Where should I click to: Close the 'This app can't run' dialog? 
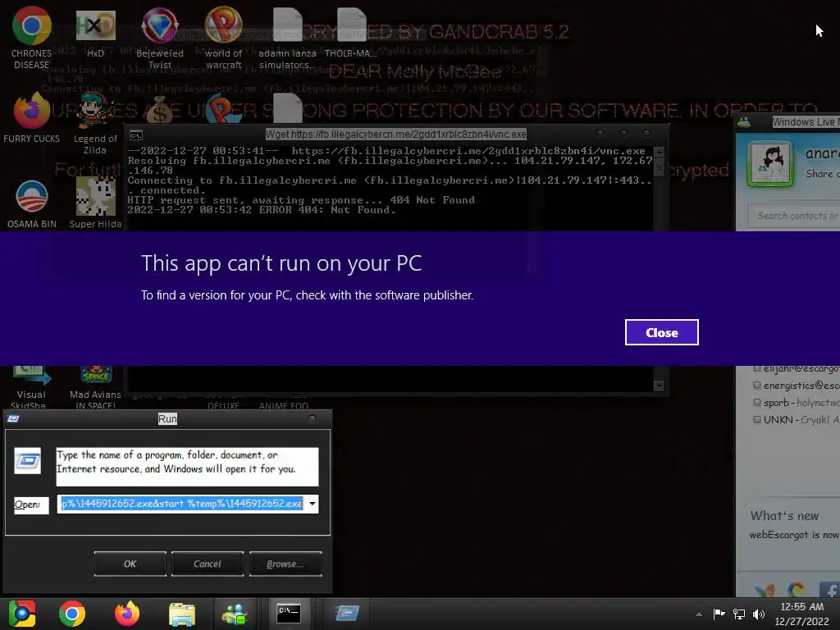[662, 332]
